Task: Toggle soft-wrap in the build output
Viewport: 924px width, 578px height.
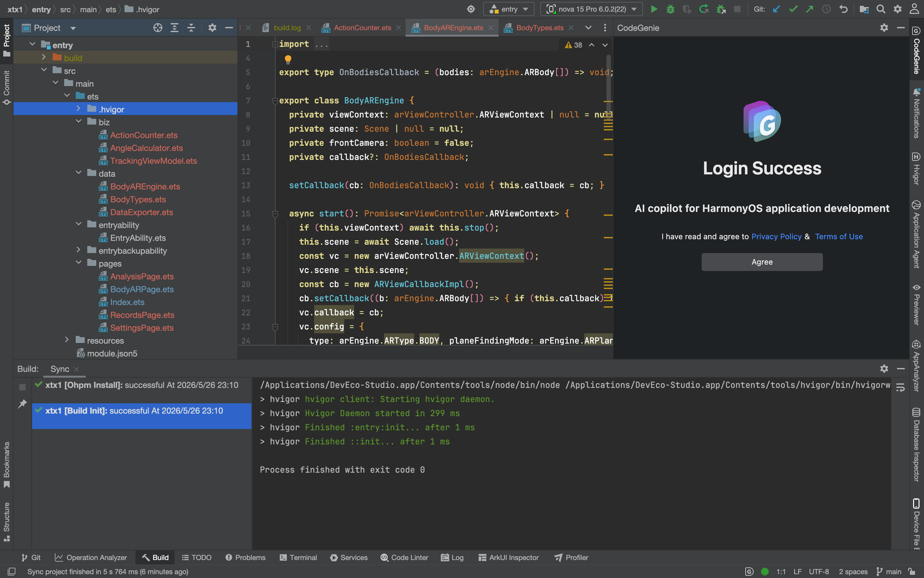Action: pyautogui.click(x=900, y=387)
